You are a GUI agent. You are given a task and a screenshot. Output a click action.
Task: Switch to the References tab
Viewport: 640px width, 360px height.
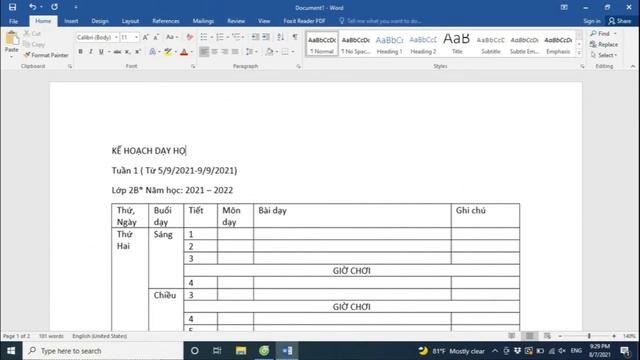click(x=166, y=21)
